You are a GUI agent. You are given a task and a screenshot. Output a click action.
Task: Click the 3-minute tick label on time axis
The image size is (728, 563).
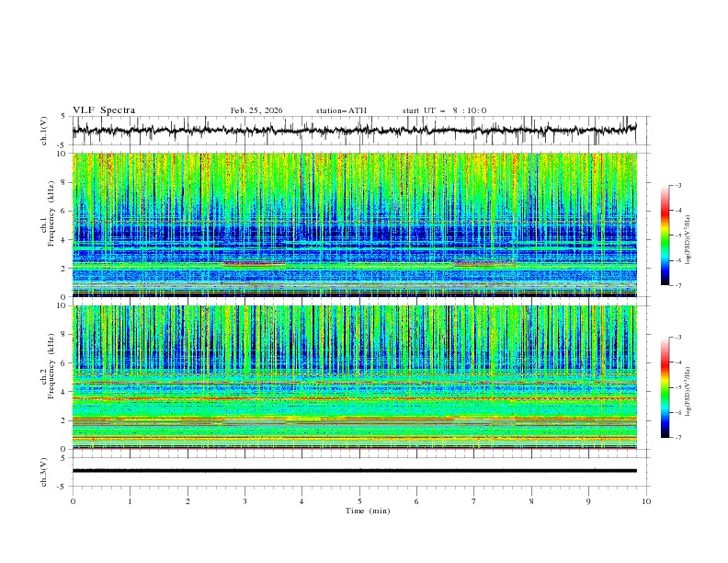(x=245, y=501)
